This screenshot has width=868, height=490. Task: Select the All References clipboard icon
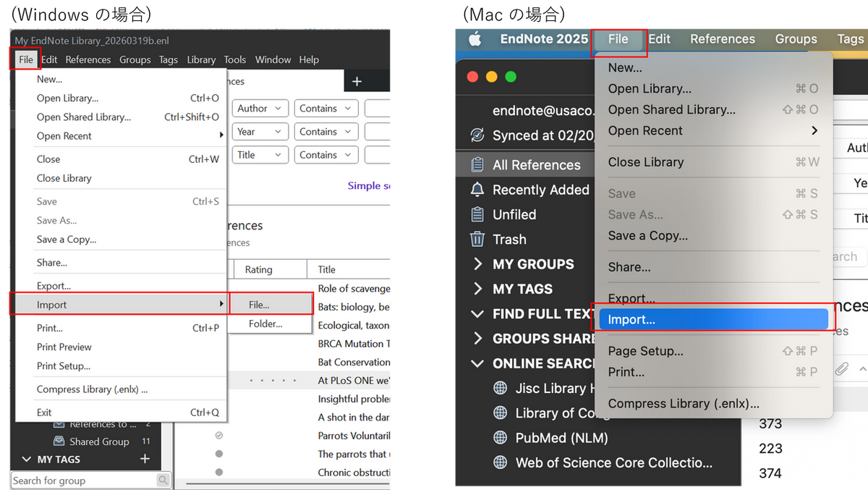click(477, 165)
